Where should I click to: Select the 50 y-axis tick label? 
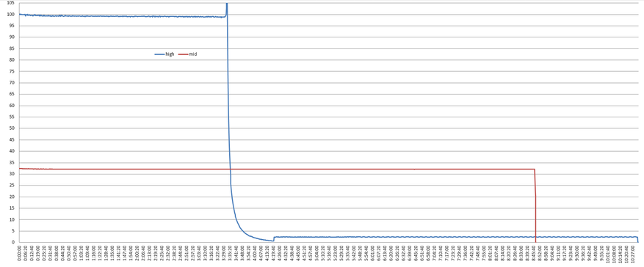coord(11,128)
